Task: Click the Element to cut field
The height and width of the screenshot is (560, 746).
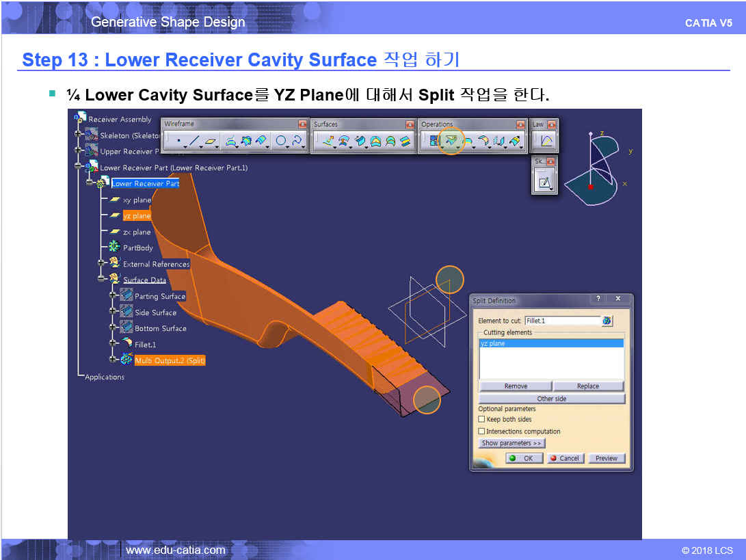Action: (562, 321)
